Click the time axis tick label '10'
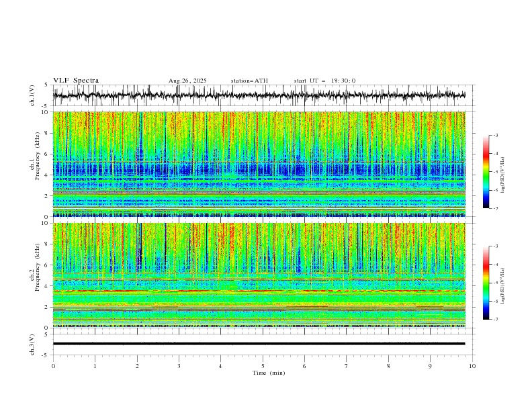 click(472, 366)
